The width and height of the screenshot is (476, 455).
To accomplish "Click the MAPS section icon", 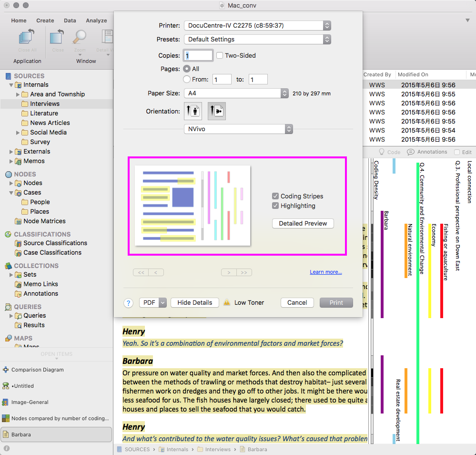I will [9, 338].
